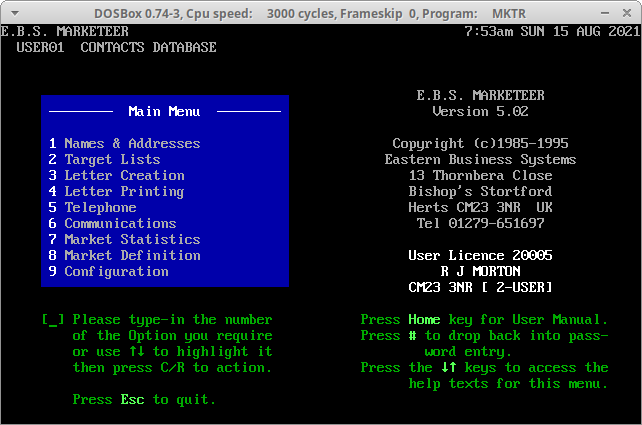This screenshot has height=425, width=642.
Task: Select Communications in Main Menu
Action: tap(113, 224)
